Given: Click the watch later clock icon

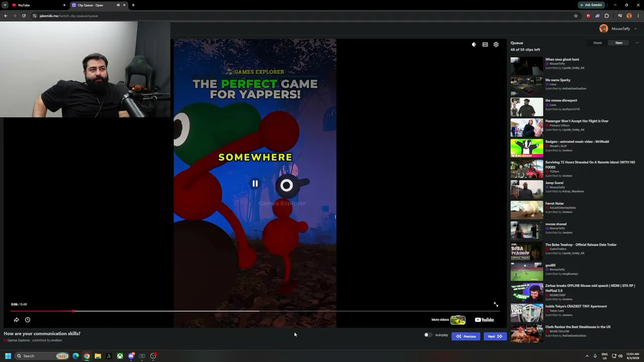Looking at the screenshot, I should (28, 320).
